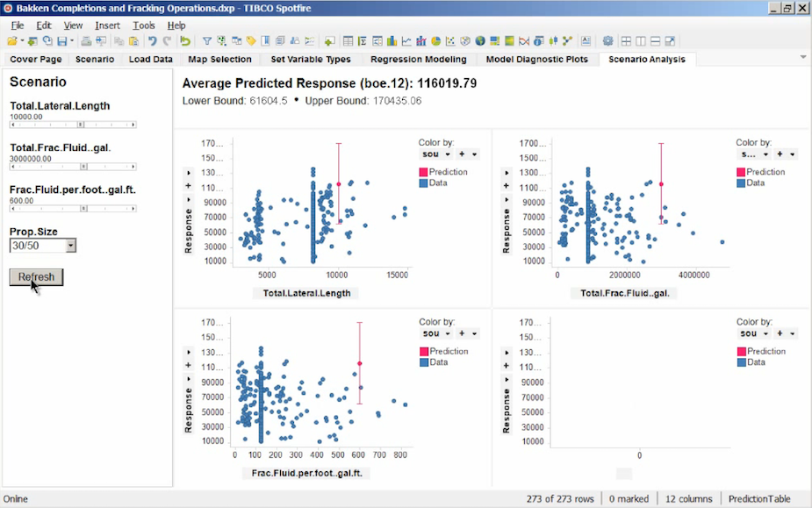Arrange visualizations evenly in a grid

tap(626, 41)
